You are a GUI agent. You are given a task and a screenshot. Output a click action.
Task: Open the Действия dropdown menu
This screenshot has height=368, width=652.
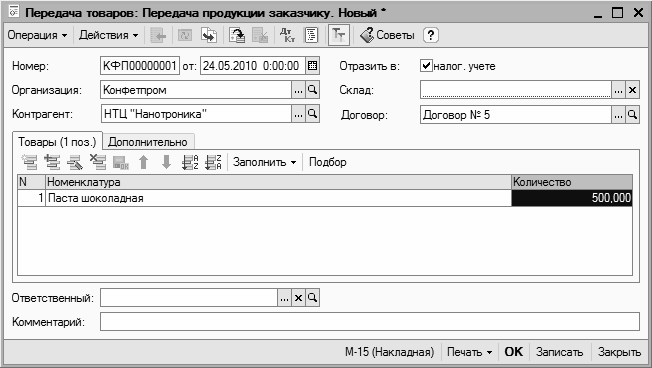(x=109, y=35)
